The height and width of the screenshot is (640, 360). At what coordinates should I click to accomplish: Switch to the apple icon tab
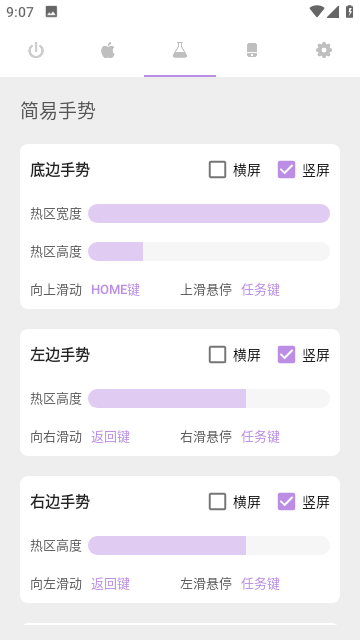(108, 51)
